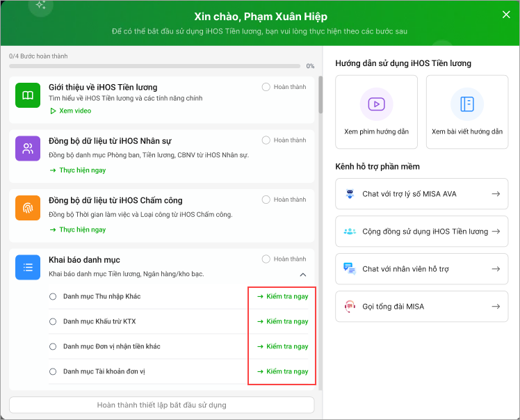Screen dimensions: 520x420
Task: Click the Danh mục Khấu trừ KTX label
Action: (99, 321)
